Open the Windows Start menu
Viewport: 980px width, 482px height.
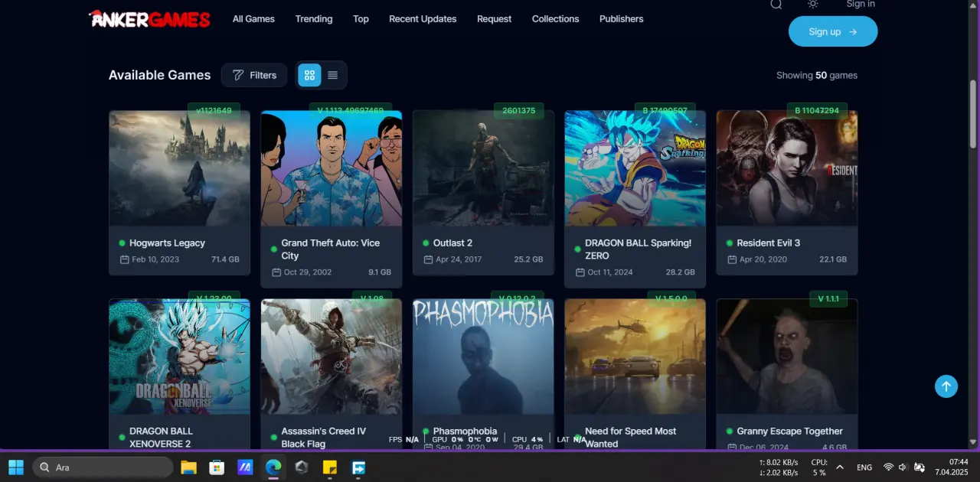[15, 467]
